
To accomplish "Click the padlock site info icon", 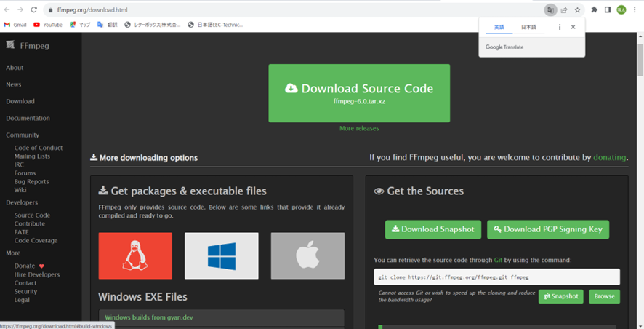I will click(x=51, y=10).
